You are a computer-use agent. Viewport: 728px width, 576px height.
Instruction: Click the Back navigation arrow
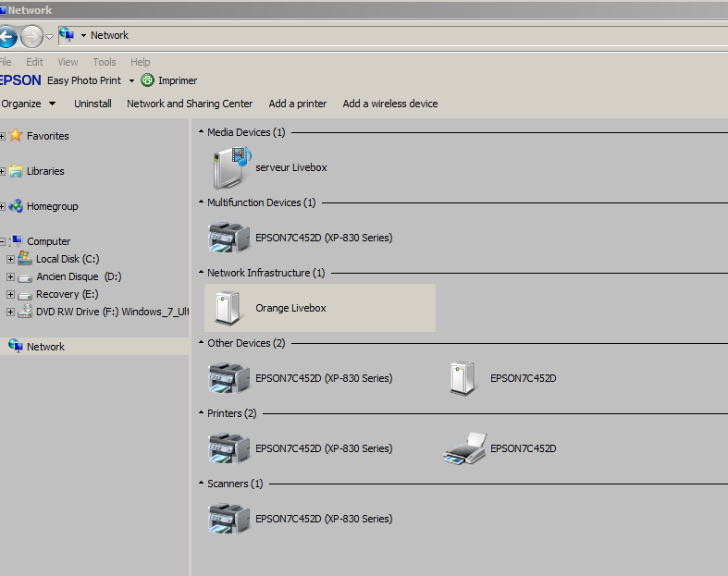[7, 37]
